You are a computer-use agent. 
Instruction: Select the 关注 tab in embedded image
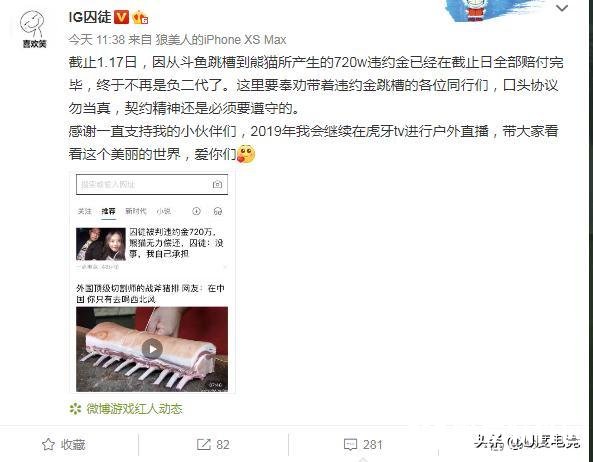(84, 211)
